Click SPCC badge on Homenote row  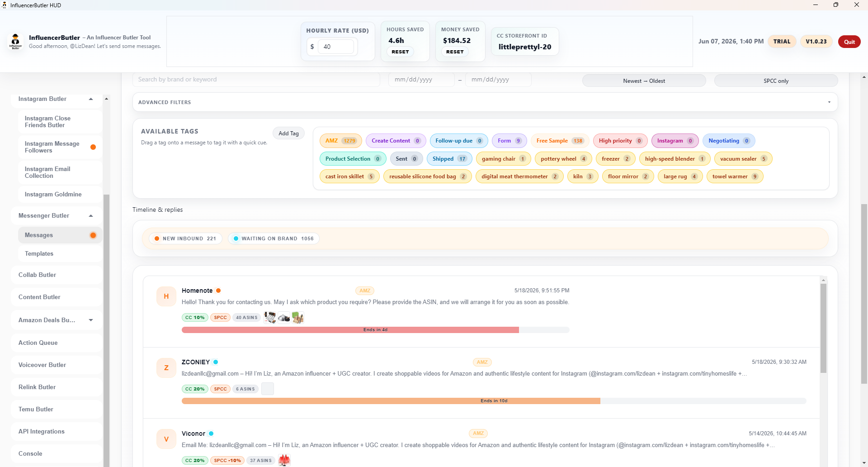click(x=221, y=318)
